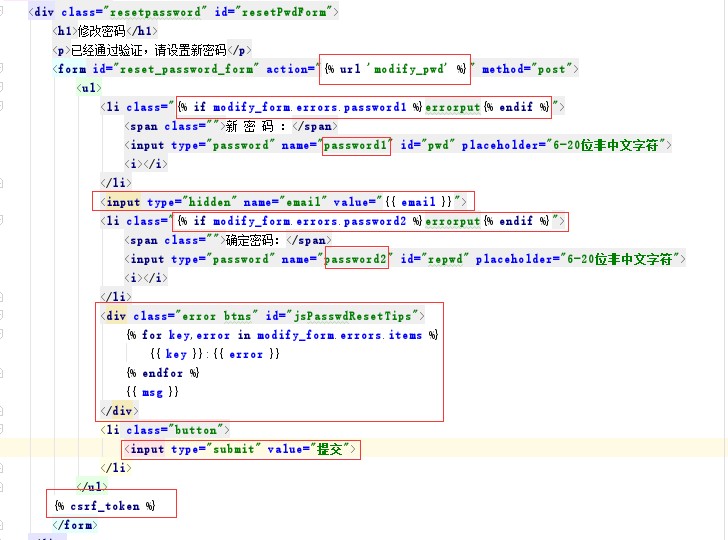This screenshot has width=728, height=540.
Task: Click the class="error btns" attribute
Action: (195, 316)
